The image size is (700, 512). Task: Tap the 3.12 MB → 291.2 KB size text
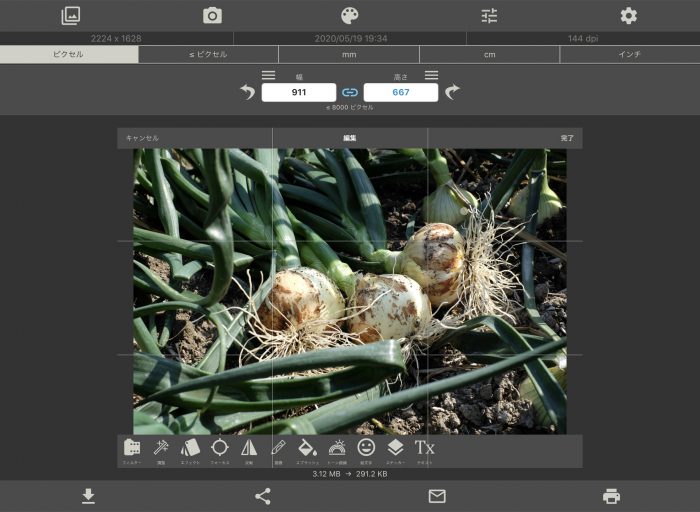350,474
